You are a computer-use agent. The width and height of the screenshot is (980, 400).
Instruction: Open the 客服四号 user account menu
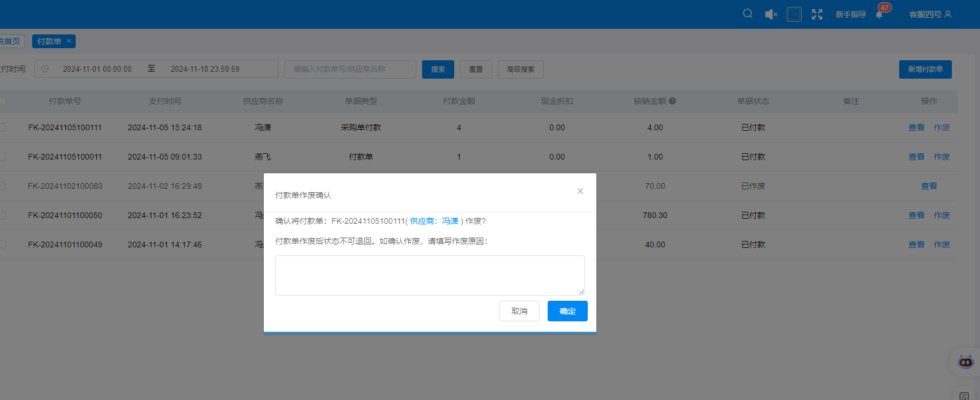(930, 14)
